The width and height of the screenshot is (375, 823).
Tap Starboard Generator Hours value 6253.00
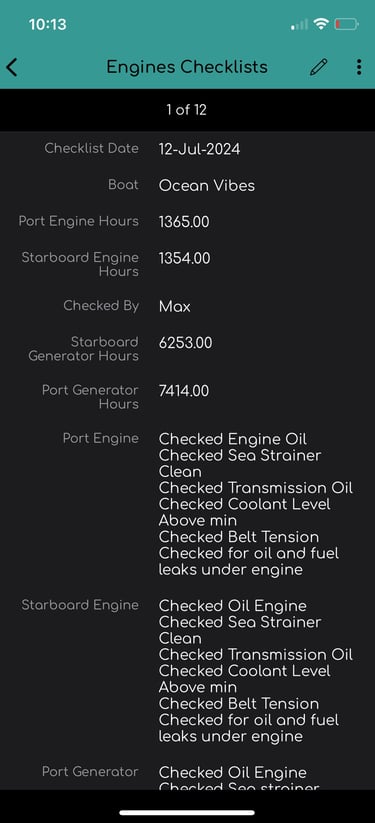185,343
